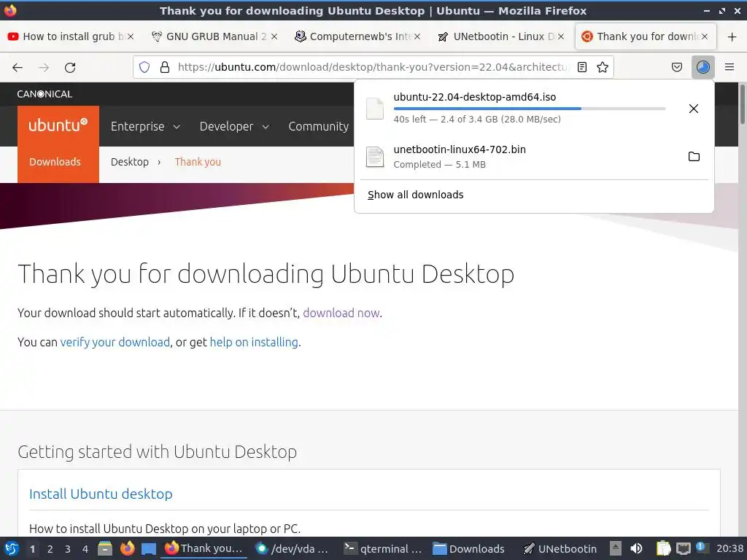The image size is (747, 560).
Task: Switch to workspace 2
Action: (50, 549)
